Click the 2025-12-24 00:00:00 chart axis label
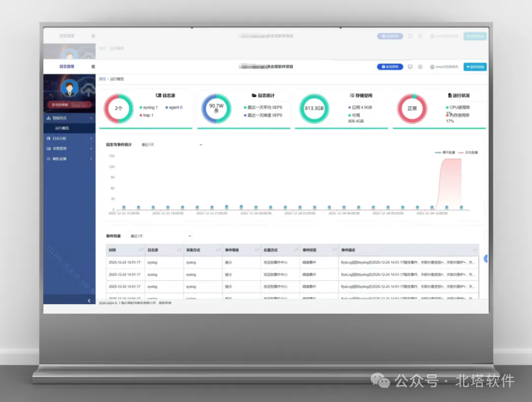532x402 pixels. pos(256,213)
